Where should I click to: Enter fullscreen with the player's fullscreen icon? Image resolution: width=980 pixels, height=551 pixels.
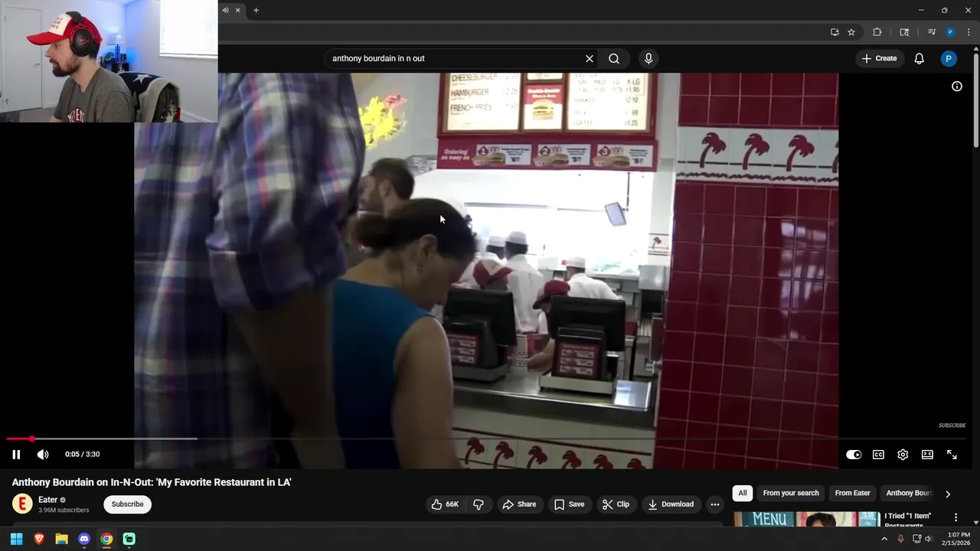pyautogui.click(x=952, y=455)
